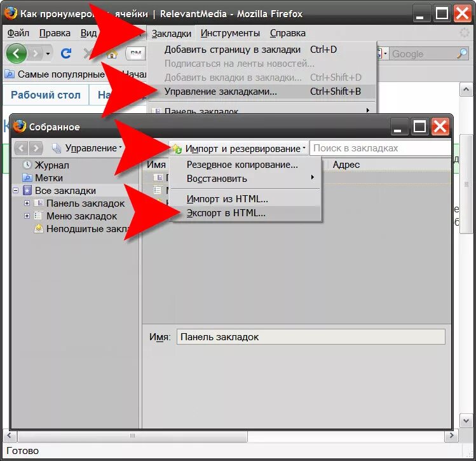Choose Экспорт в HTML menu item

[x=245, y=213]
